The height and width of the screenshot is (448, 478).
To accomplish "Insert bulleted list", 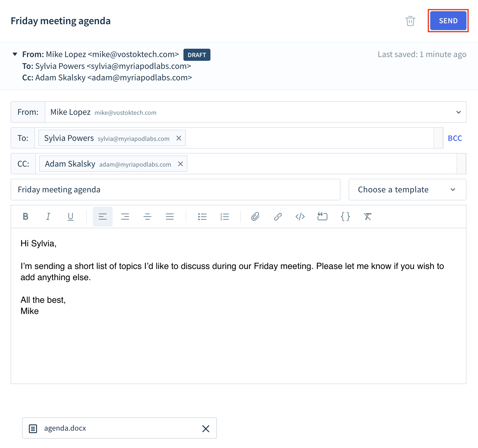I will click(202, 217).
